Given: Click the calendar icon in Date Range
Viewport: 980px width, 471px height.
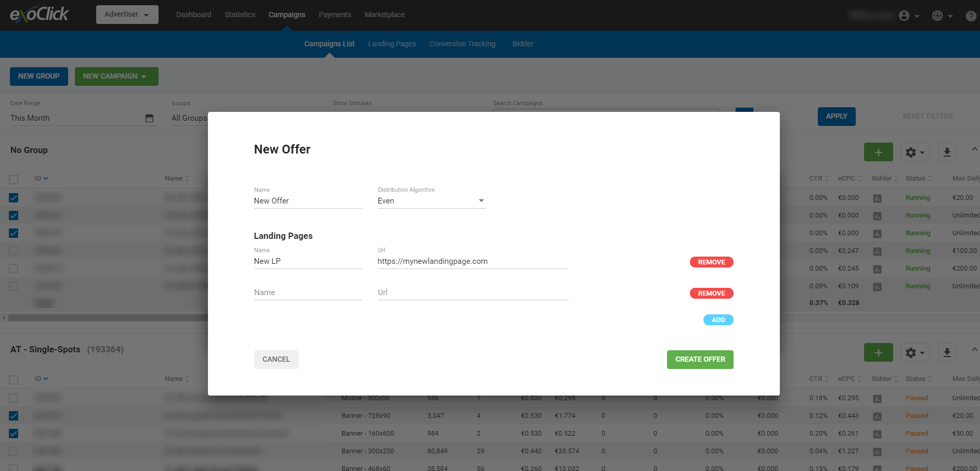Looking at the screenshot, I should click(149, 118).
